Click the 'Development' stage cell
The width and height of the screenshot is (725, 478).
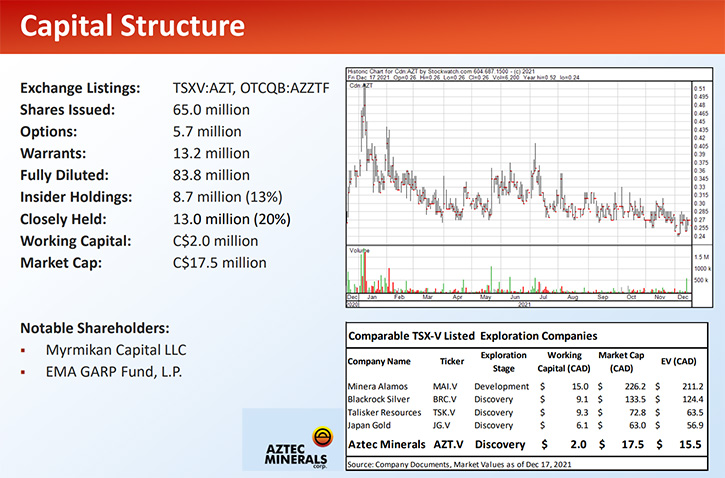tap(501, 386)
